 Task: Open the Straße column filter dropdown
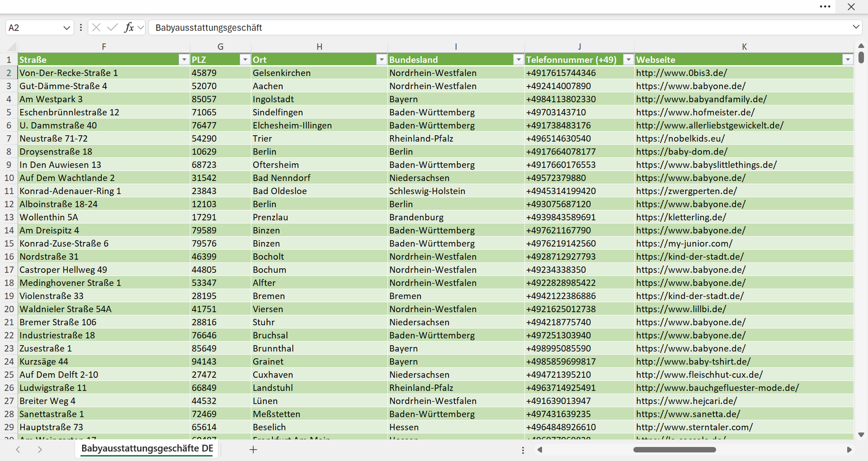pyautogui.click(x=184, y=59)
